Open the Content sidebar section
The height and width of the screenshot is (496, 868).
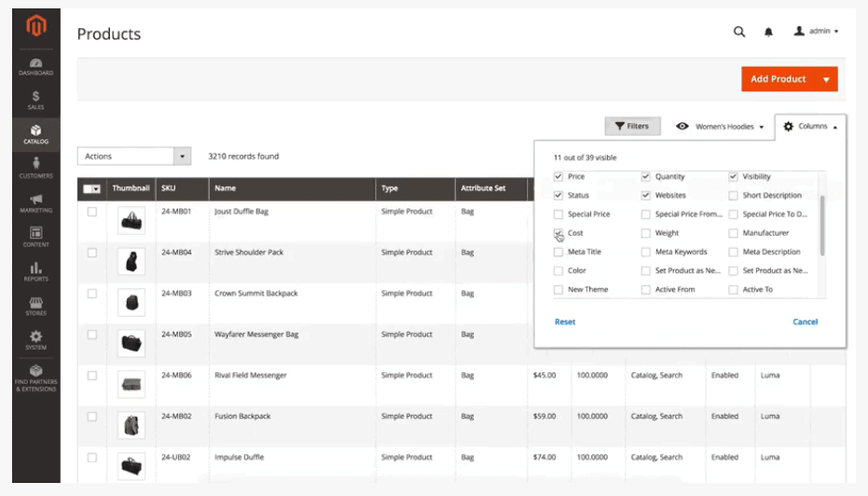(36, 237)
